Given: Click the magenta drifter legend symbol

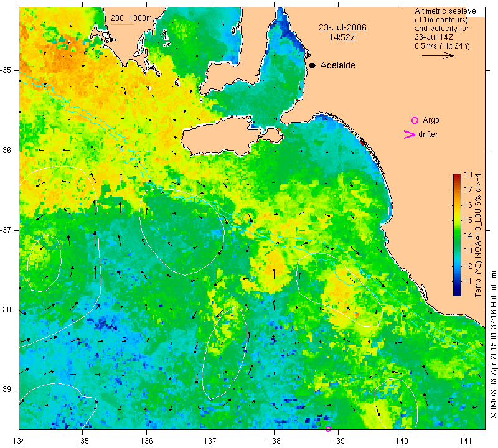Looking at the screenshot, I should point(409,134).
